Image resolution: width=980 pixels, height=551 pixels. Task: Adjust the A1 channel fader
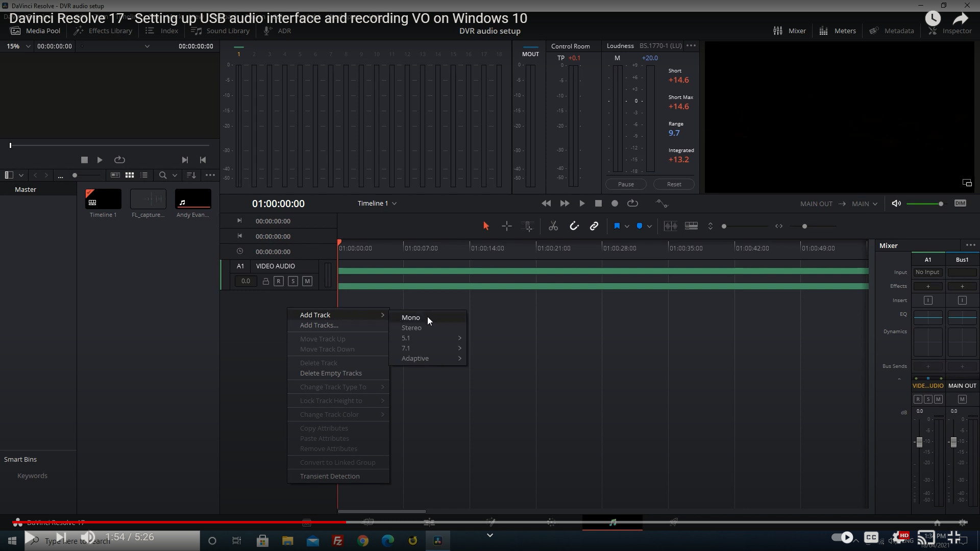[x=919, y=442]
